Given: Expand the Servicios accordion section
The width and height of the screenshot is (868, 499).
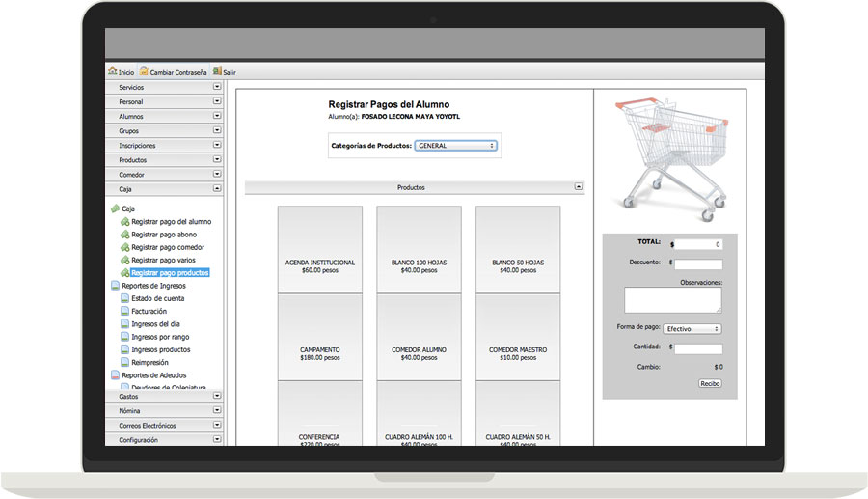Looking at the screenshot, I should 217,87.
